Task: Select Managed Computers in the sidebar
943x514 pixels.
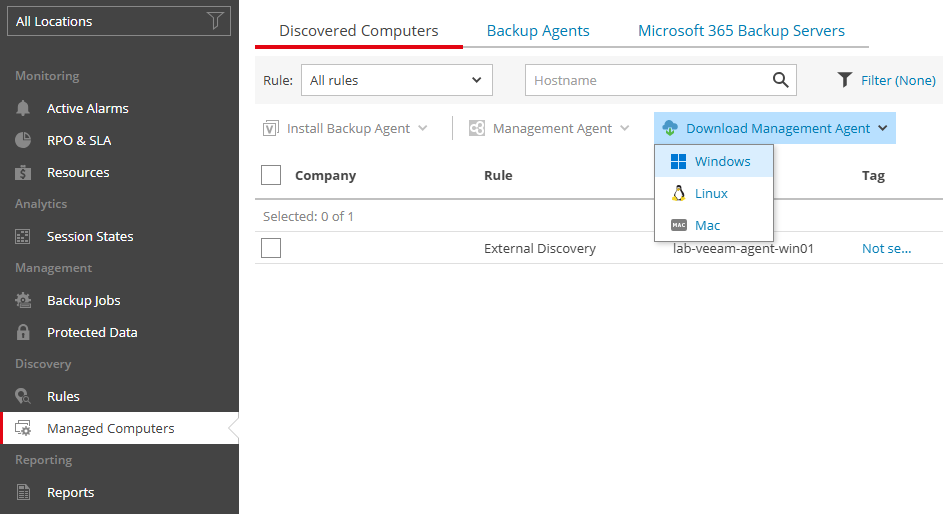Action: click(x=119, y=428)
